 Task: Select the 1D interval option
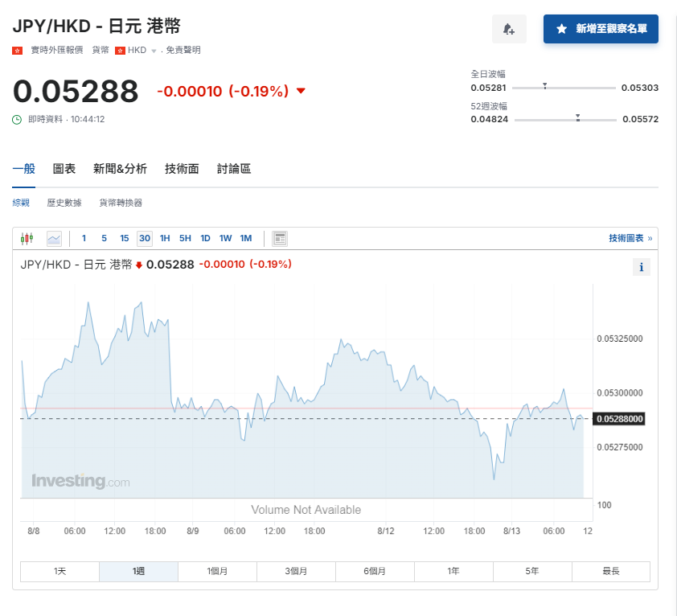(x=205, y=238)
